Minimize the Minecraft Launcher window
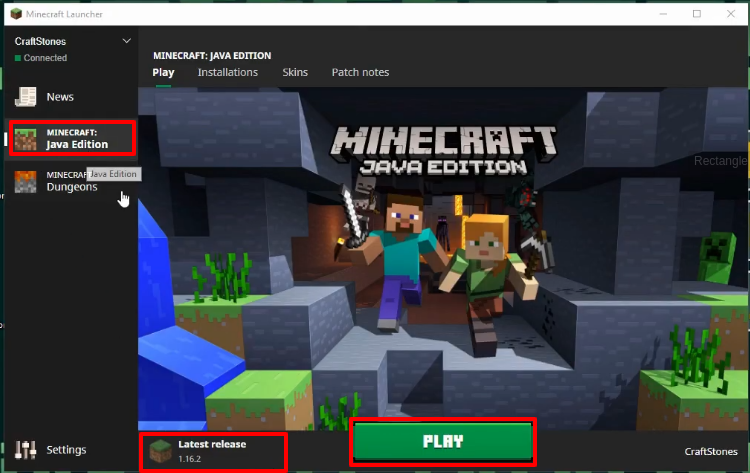Viewport: 750px width, 473px height. pyautogui.click(x=663, y=14)
